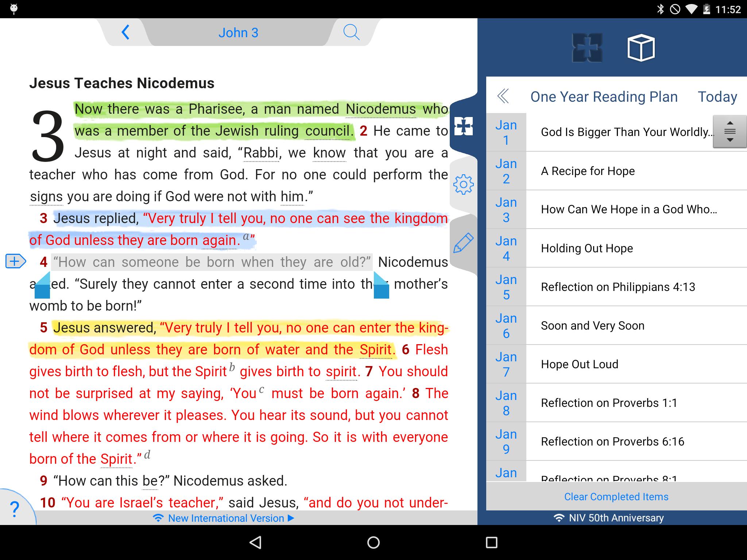Go back using the blue chevron
The width and height of the screenshot is (747, 560).
tap(125, 32)
